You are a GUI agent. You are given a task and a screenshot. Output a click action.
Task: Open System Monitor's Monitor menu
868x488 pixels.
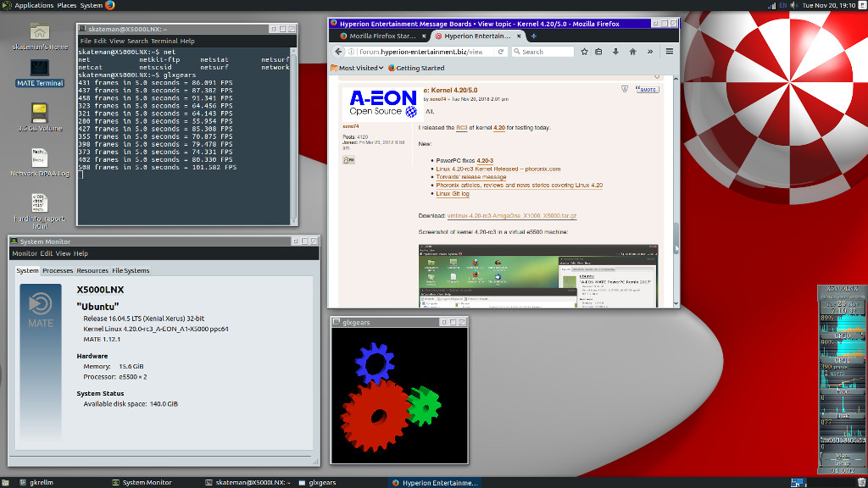click(x=25, y=253)
